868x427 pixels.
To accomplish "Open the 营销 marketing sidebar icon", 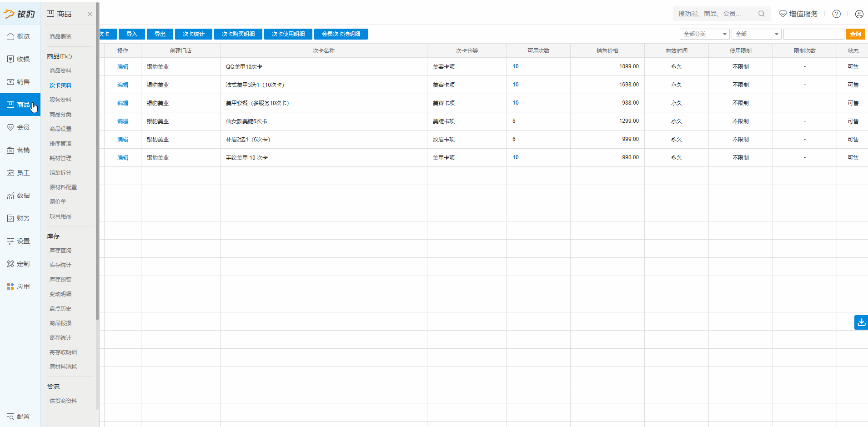I will point(10,150).
